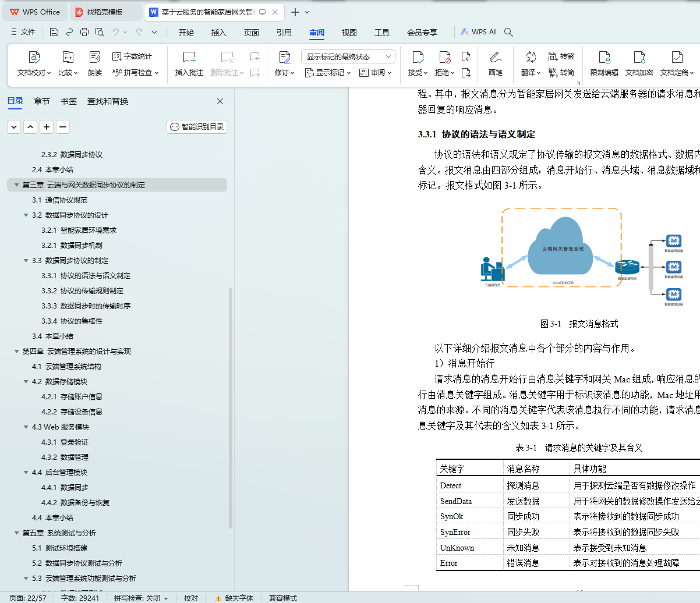Click the Print icon in quick toolbar

point(84,32)
